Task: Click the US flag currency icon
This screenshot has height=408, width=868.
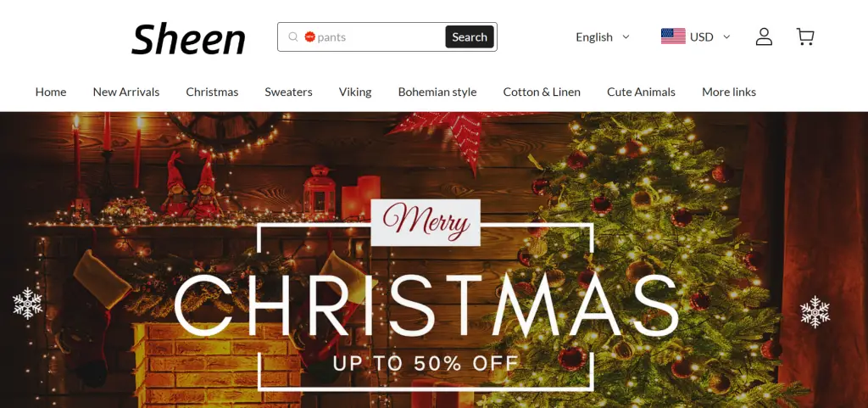Action: pyautogui.click(x=673, y=36)
